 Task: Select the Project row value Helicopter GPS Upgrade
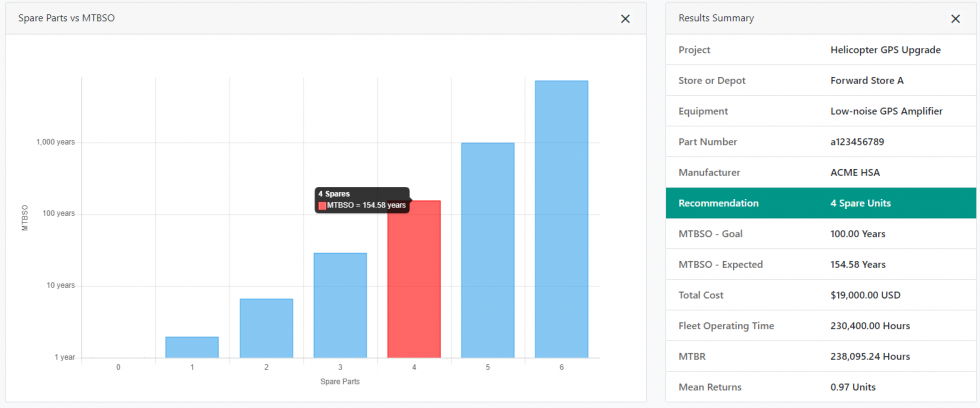pyautogui.click(x=885, y=50)
